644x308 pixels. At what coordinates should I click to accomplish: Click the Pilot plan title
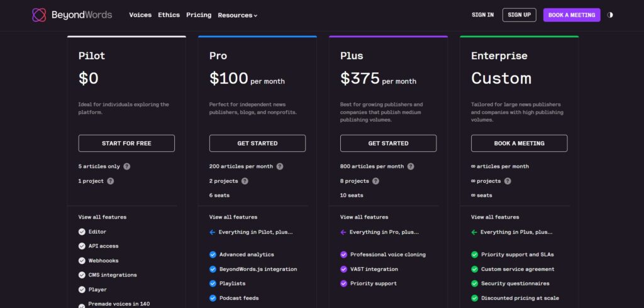[92, 55]
